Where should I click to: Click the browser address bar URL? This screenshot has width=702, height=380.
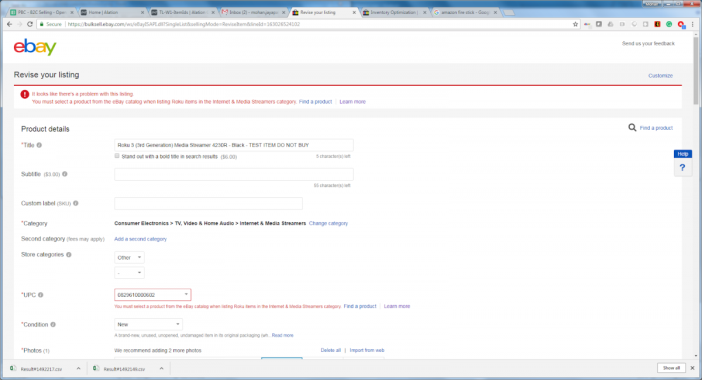pos(184,24)
